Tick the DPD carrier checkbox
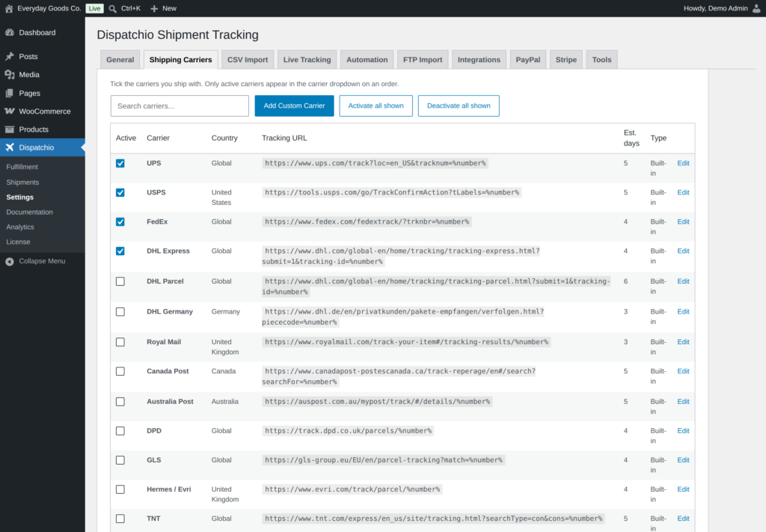766x532 pixels. 120,431
